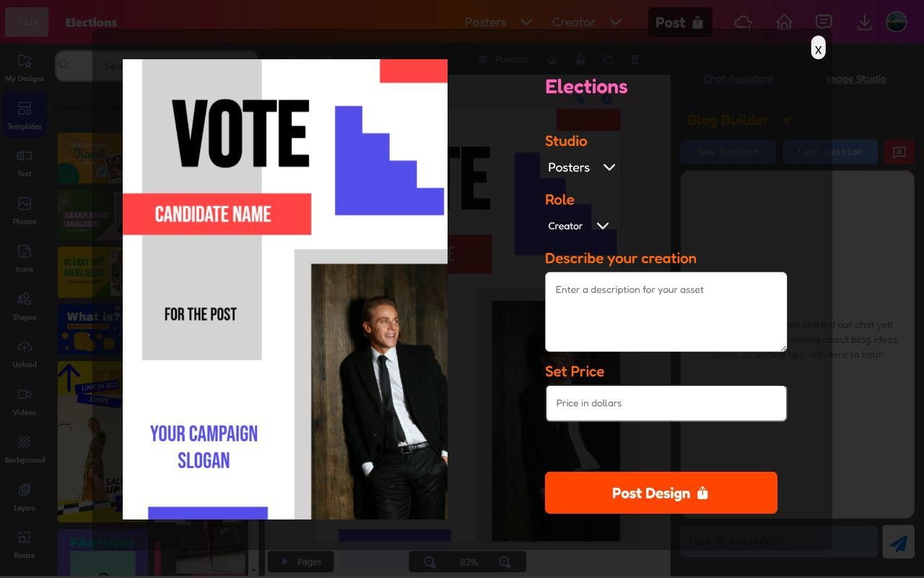
Task: Click the cloud save icon
Action: pyautogui.click(x=744, y=22)
